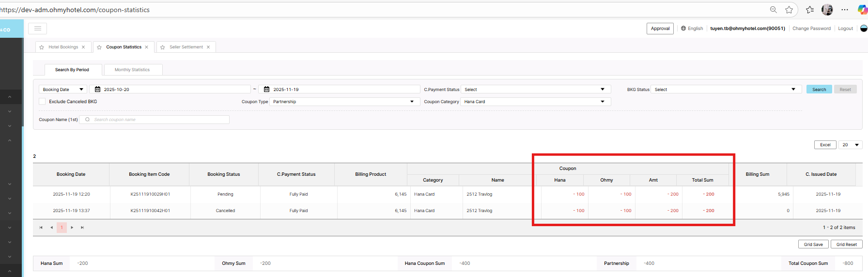Screen dimensions: 868x277
Task: Open the start date calendar icon
Action: 97,90
